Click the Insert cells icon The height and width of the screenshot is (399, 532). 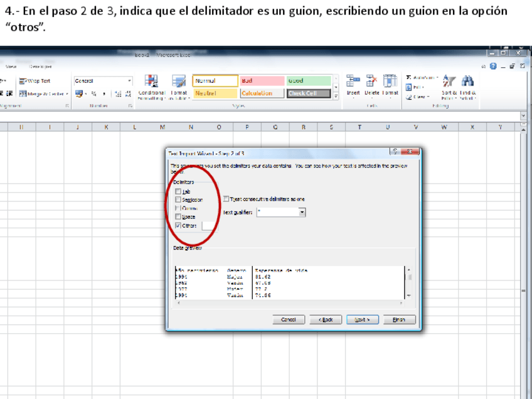point(353,84)
